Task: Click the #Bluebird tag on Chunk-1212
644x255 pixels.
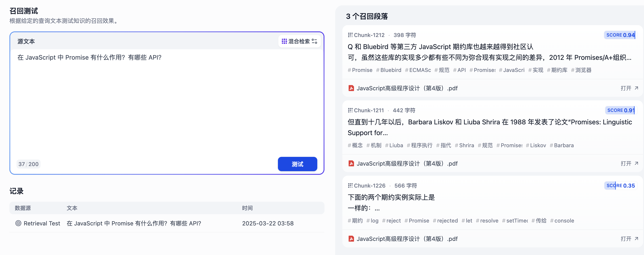Action: (x=389, y=70)
